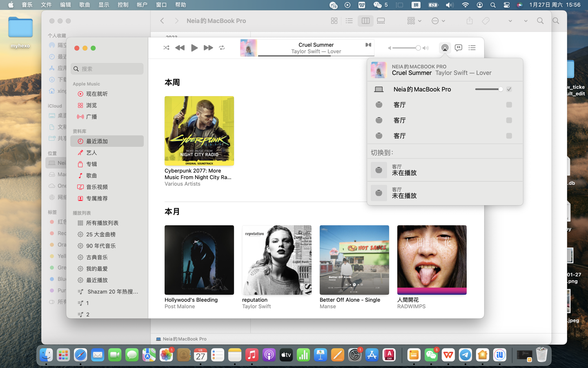Image resolution: width=588 pixels, height=368 pixels.
Task: Check the third 客厅 speaker checkbox
Action: tap(509, 136)
